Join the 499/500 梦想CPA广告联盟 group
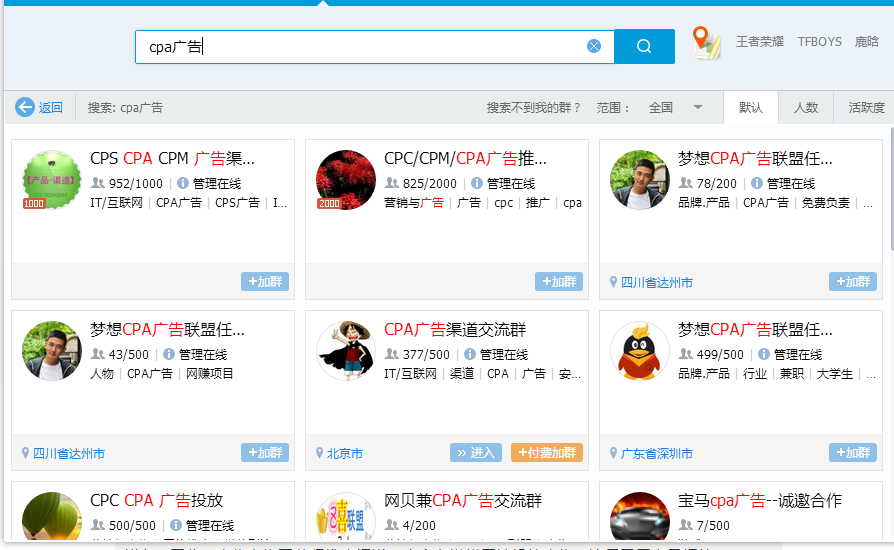The width and height of the screenshot is (894, 550). 853,453
